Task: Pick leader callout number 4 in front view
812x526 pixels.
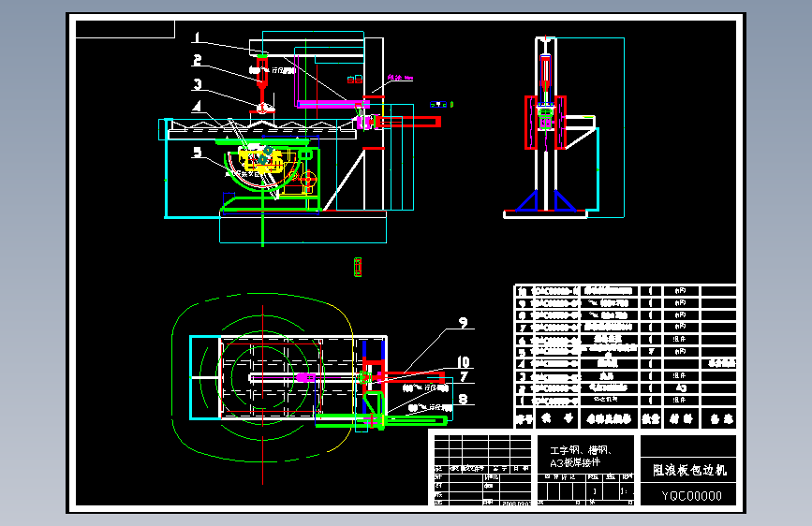Action: coord(197,107)
